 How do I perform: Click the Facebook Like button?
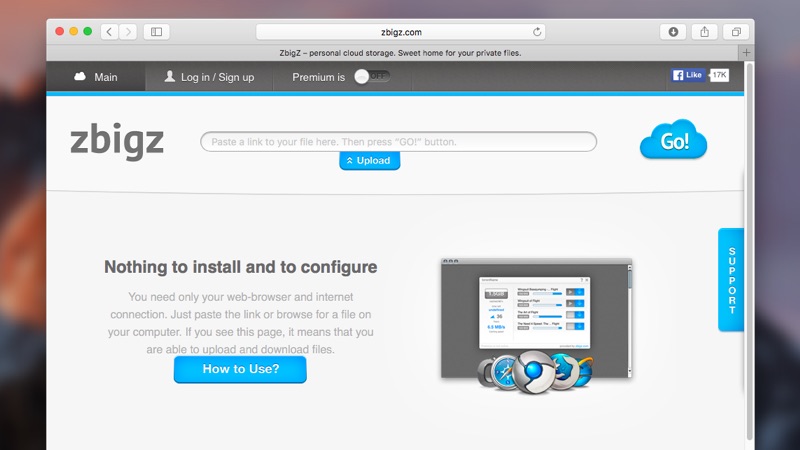pos(688,75)
